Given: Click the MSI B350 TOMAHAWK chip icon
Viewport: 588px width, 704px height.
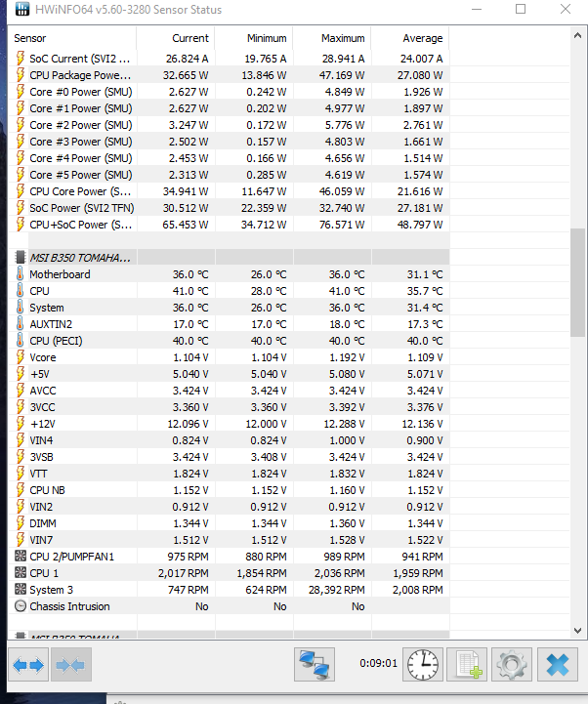Looking at the screenshot, I should (x=21, y=258).
